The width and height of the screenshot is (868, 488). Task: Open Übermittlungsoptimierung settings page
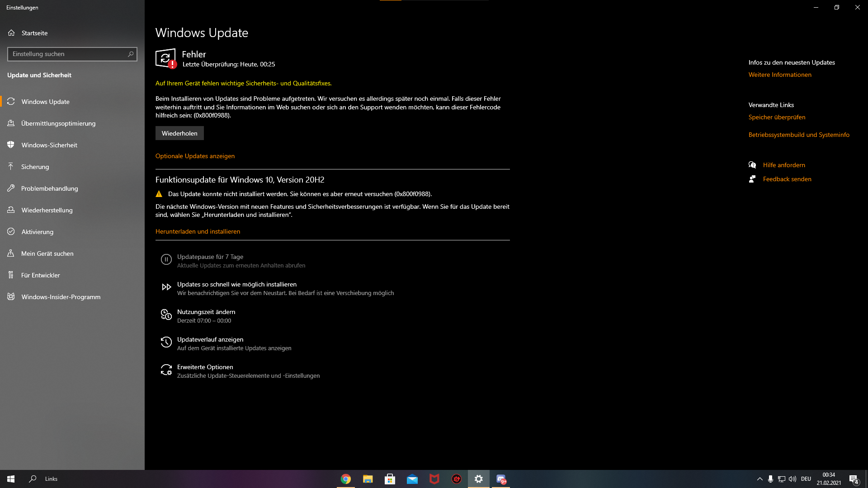(72, 123)
